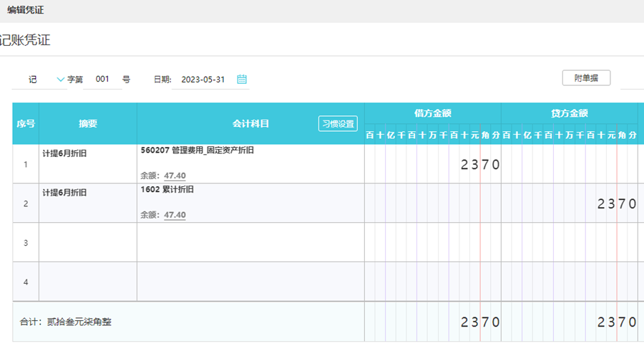
Task: Click the 编辑凭证 window title
Action: (26, 10)
